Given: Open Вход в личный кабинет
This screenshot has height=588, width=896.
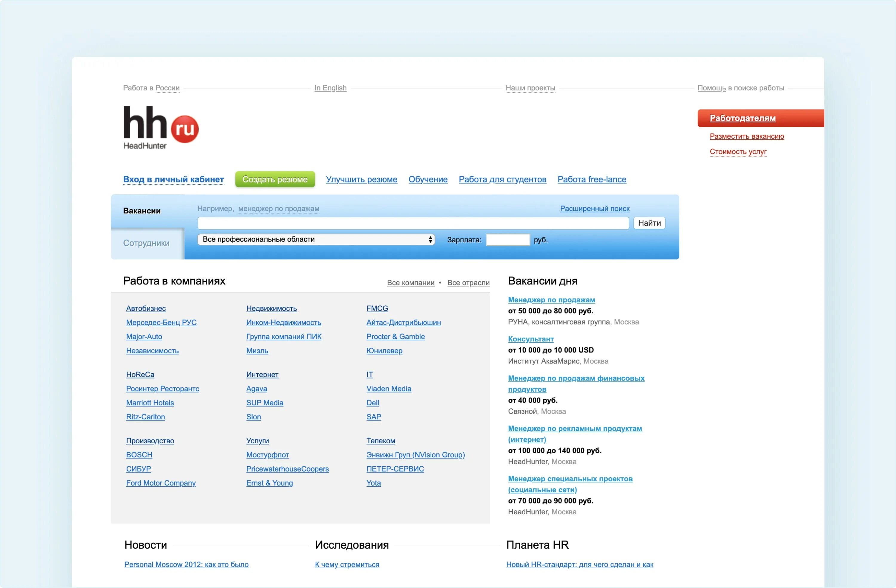Looking at the screenshot, I should [x=173, y=179].
